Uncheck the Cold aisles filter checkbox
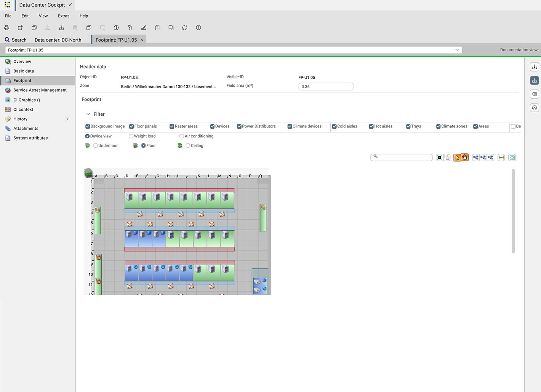This screenshot has width=541, height=392. 334,126
